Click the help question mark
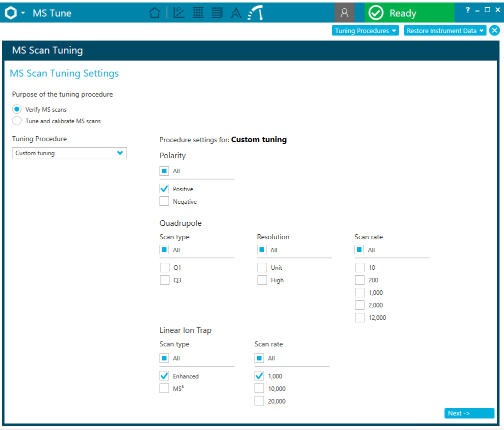Image resolution: width=504 pixels, height=430 pixels. pos(467,10)
